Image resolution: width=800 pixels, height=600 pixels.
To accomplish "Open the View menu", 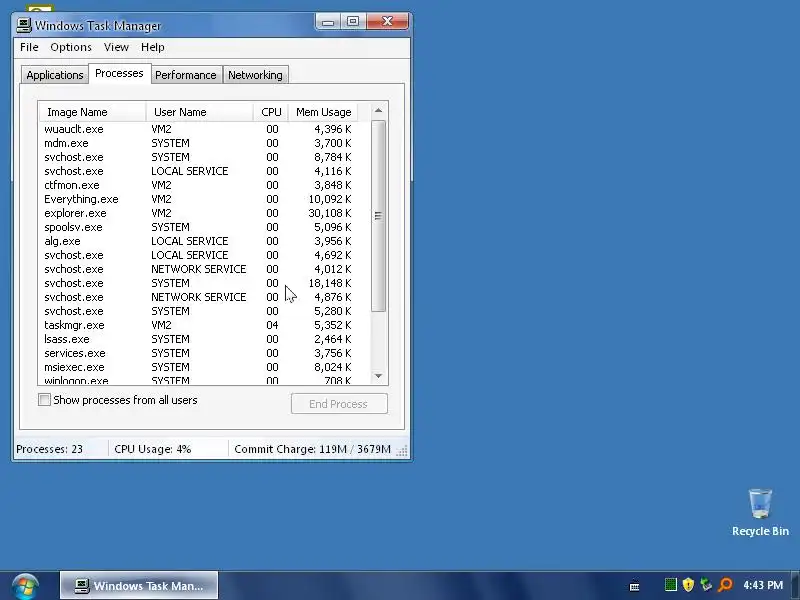I will (116, 47).
